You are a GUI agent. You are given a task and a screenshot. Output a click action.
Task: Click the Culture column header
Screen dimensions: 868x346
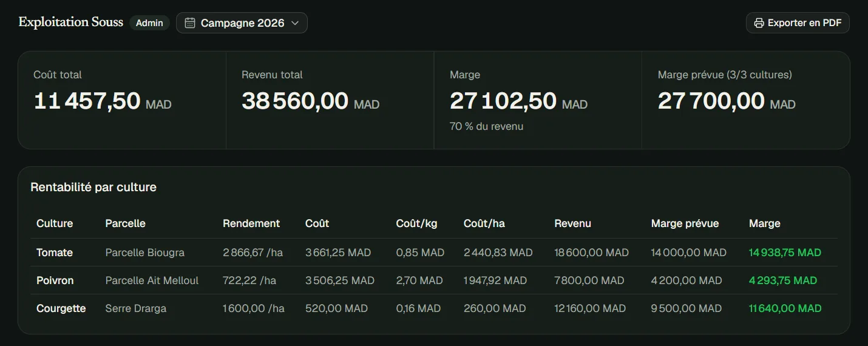point(55,223)
